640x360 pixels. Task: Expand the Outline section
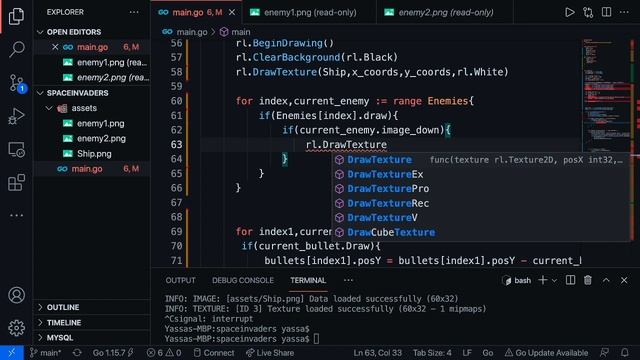[91, 307]
